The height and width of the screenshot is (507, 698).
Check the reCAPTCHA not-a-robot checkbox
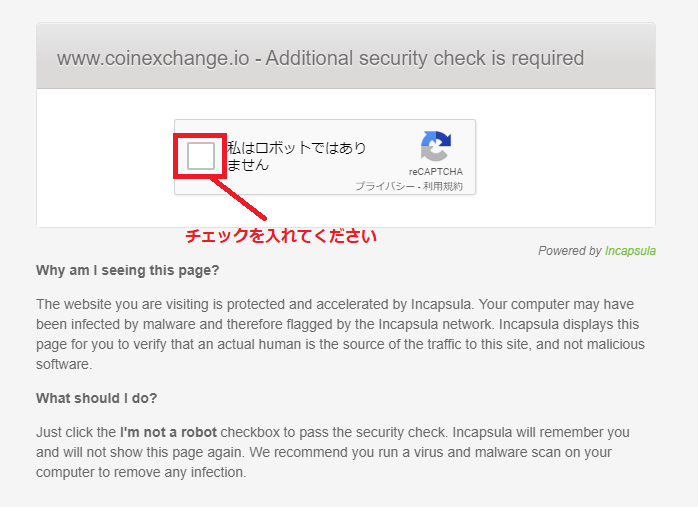click(x=201, y=156)
